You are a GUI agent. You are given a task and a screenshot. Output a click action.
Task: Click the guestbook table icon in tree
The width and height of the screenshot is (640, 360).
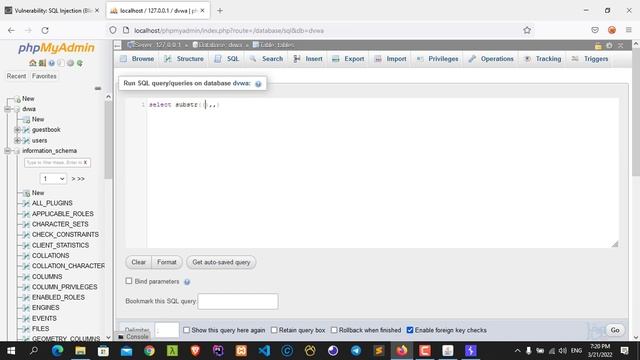26,130
